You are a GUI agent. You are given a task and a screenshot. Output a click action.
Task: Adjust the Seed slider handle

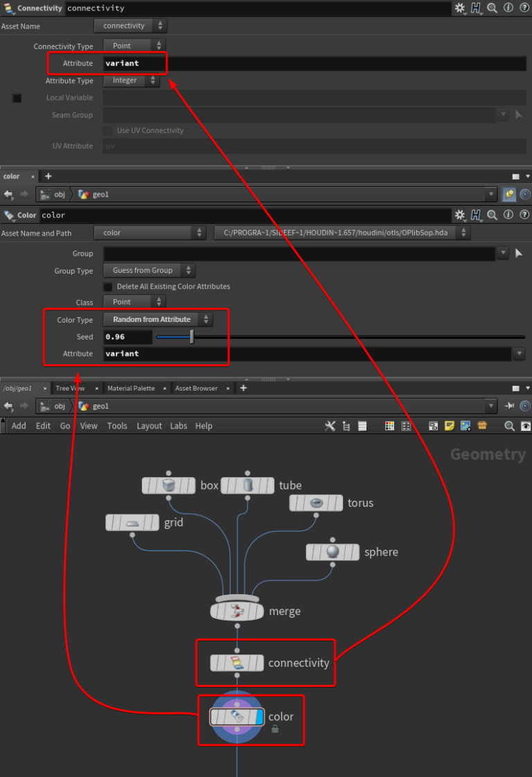point(192,337)
